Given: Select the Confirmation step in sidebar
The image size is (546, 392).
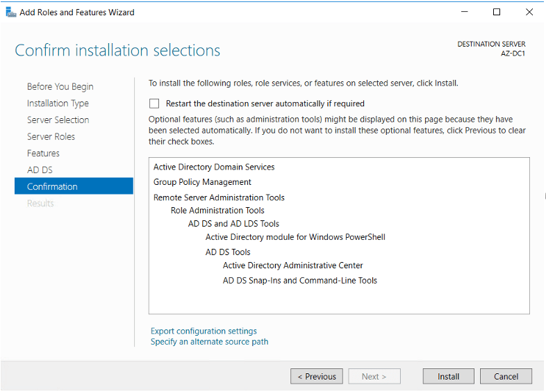Looking at the screenshot, I should [x=52, y=187].
